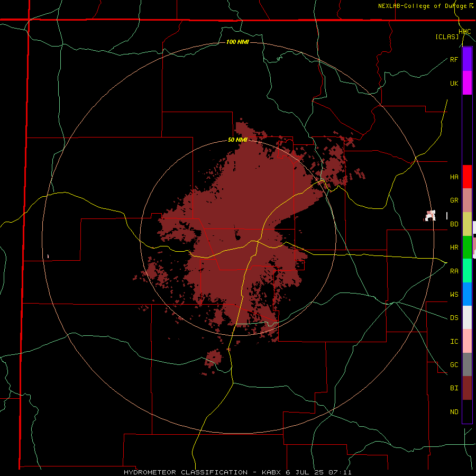The image size is (476, 476).
Task: Click the DS legend label
Action: pyautogui.click(x=454, y=318)
